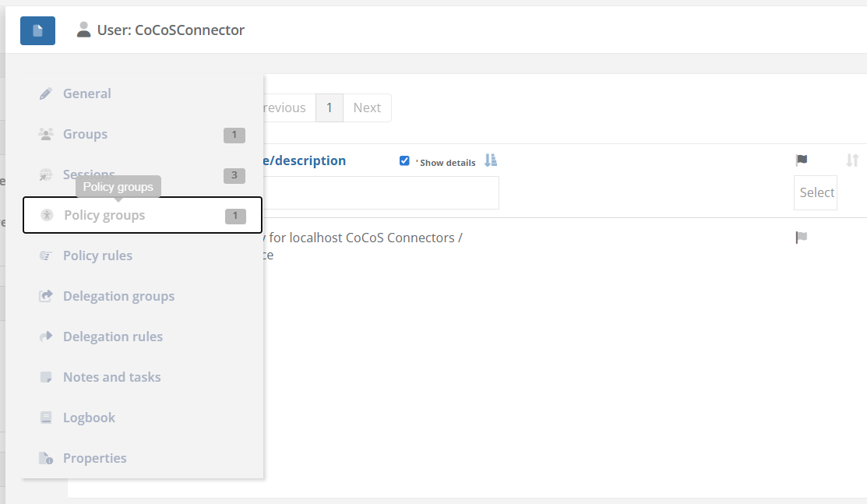Viewport: 867px width, 504px height.
Task: Click the Logbook book icon
Action: pyautogui.click(x=46, y=418)
